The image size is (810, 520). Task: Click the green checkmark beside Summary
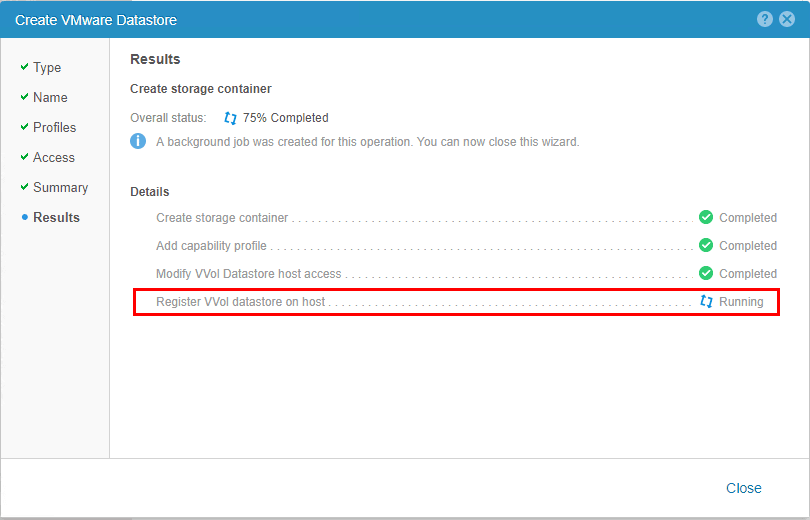coord(24,187)
